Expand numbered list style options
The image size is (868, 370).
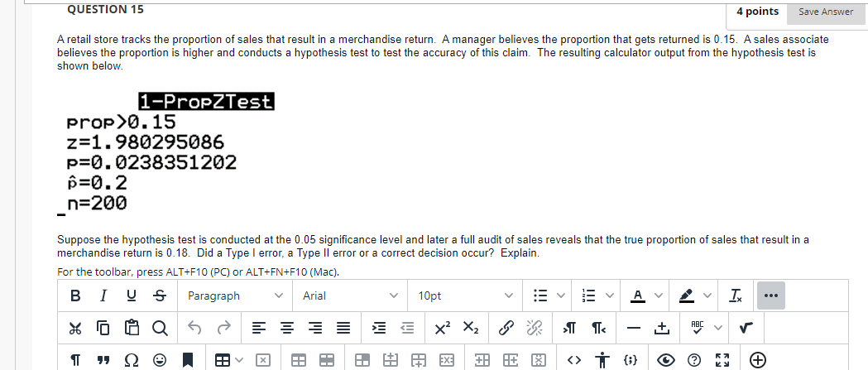[x=610, y=296]
